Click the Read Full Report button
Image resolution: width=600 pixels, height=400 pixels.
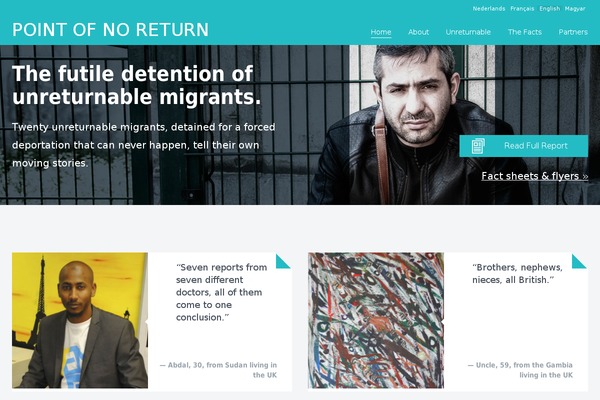(523, 146)
